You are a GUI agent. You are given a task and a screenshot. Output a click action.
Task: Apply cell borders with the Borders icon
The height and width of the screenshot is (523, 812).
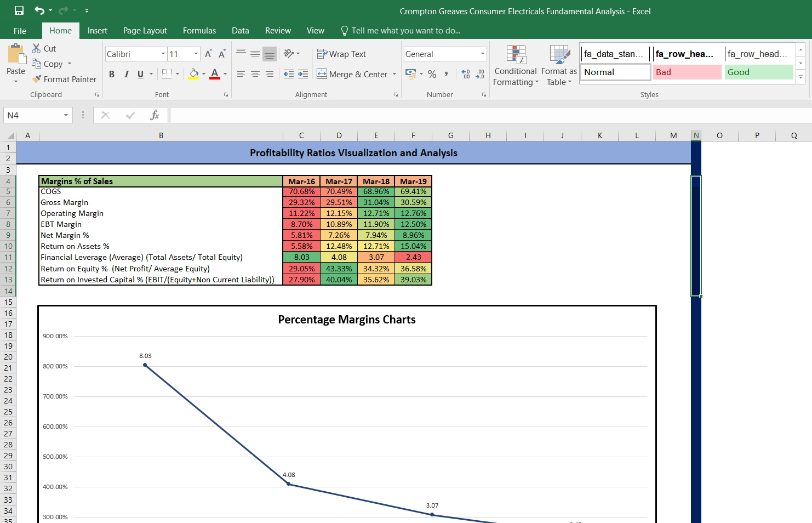tap(167, 74)
